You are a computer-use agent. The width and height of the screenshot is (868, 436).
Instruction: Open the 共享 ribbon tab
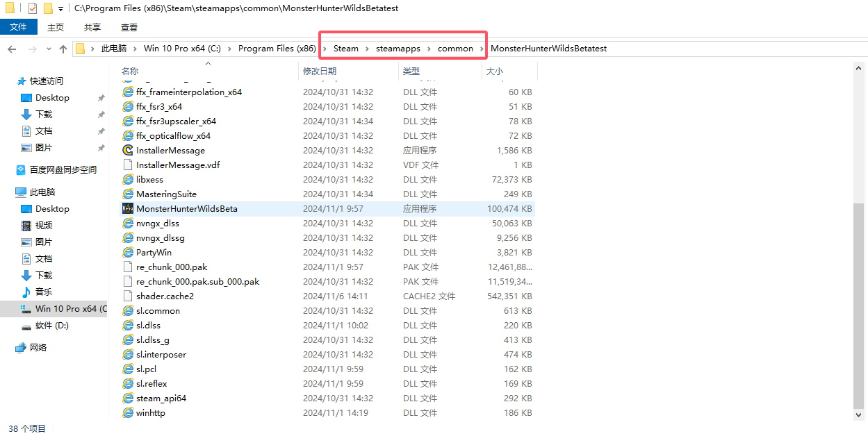[92, 27]
